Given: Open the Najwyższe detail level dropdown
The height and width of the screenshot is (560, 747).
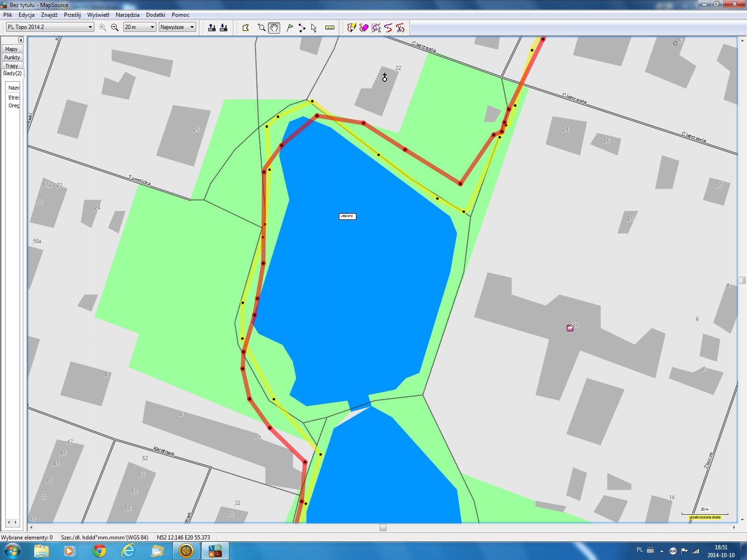Looking at the screenshot, I should (191, 27).
